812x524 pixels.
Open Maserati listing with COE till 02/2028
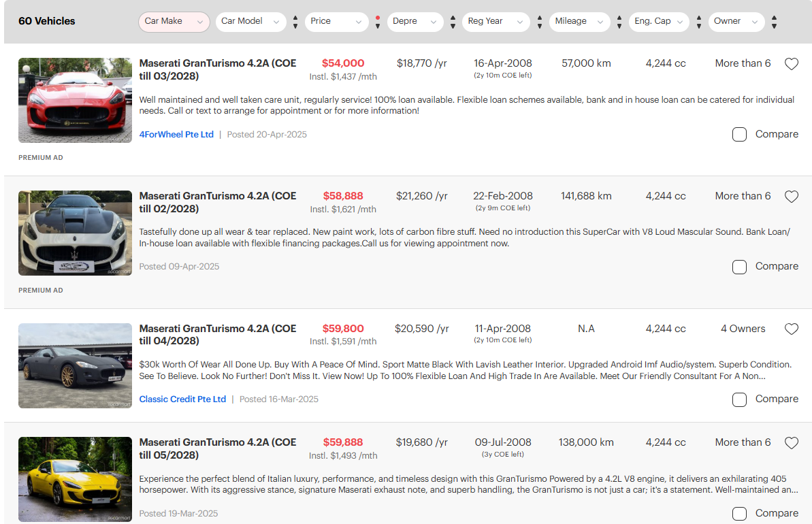(x=218, y=202)
